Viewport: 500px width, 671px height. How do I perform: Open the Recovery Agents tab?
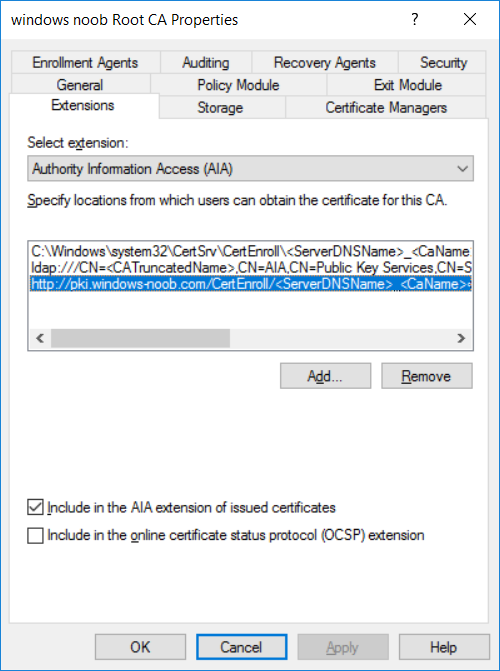pyautogui.click(x=325, y=62)
